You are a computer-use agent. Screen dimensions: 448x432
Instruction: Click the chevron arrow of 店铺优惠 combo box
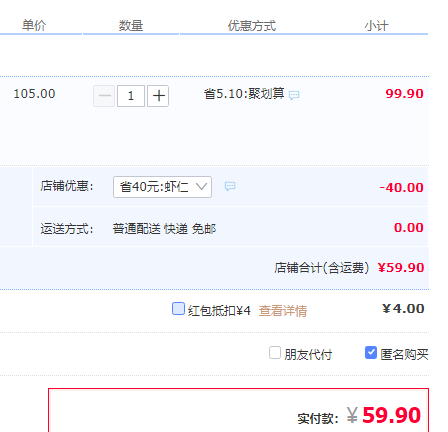201,186
